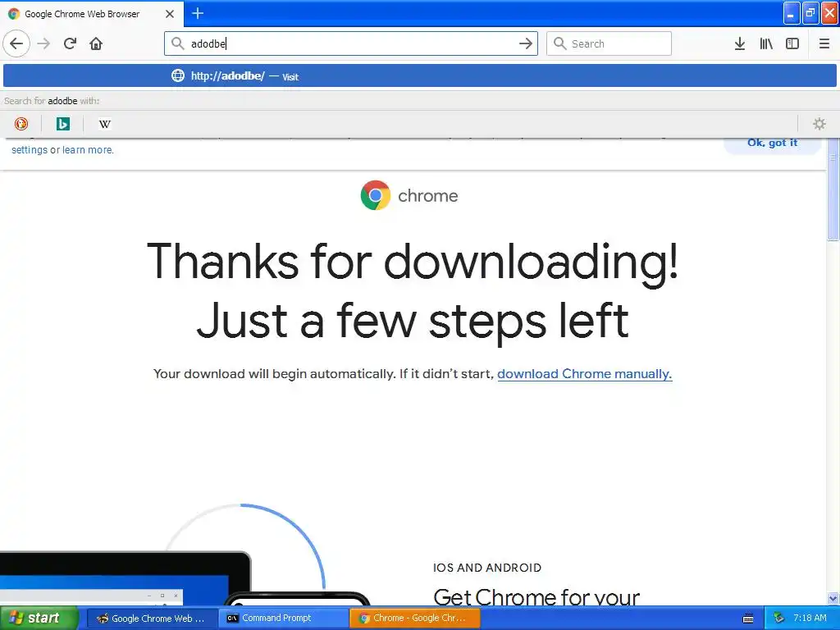Open the Windows start menu
The height and width of the screenshot is (630, 840).
coord(39,619)
